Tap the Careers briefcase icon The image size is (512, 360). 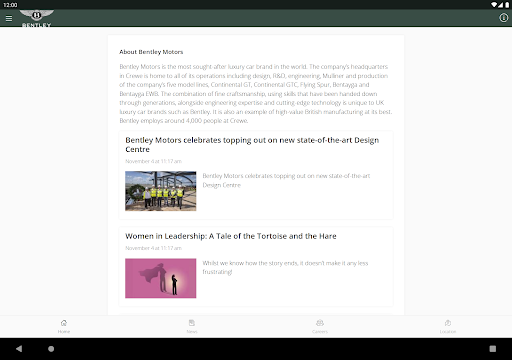320,323
